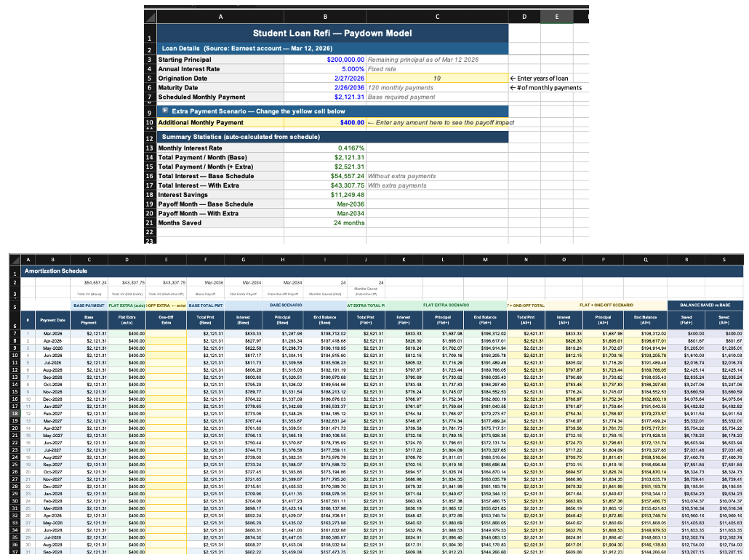Image resolution: width=749 pixels, height=560 pixels.
Task: Click the select-all corner in the Paydown Model sheet
Action: click(150, 17)
